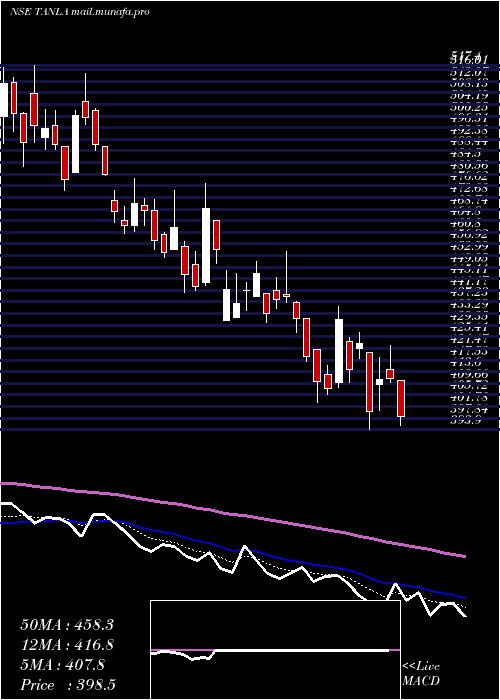Click the 452.99 price axis label
The height and width of the screenshot is (700, 500).
tap(469, 247)
